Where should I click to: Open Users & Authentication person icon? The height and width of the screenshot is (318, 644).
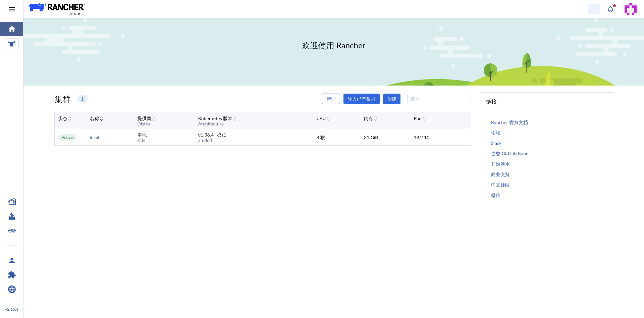click(12, 260)
